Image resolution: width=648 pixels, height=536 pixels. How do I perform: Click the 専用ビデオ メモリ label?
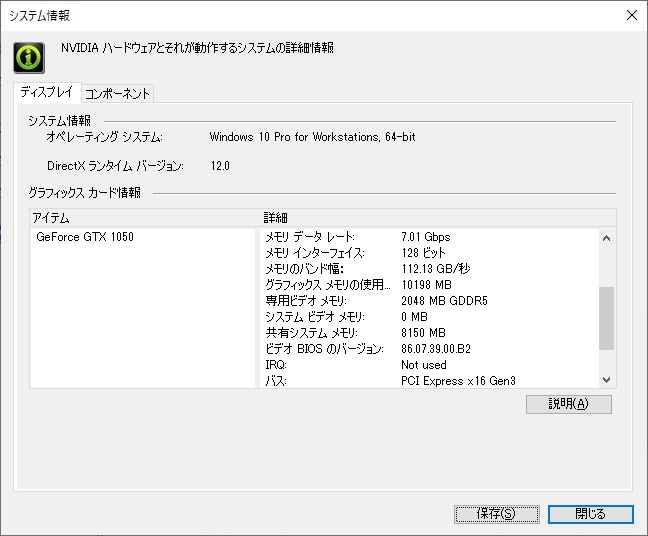pyautogui.click(x=306, y=301)
